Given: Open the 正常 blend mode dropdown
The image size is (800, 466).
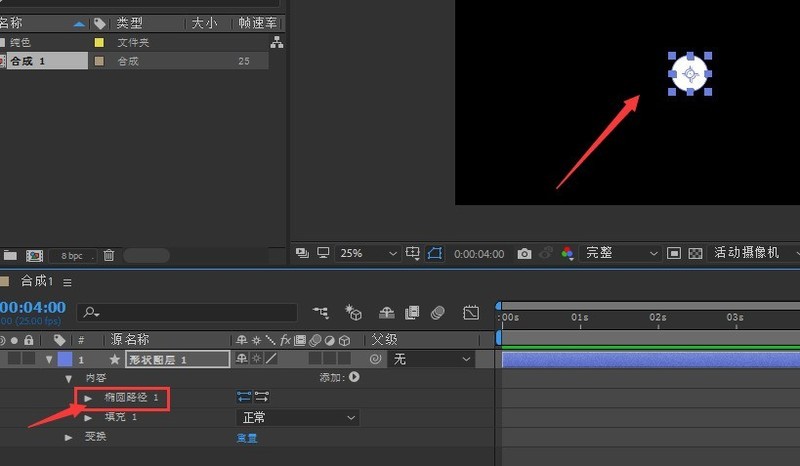Looking at the screenshot, I should (297, 418).
